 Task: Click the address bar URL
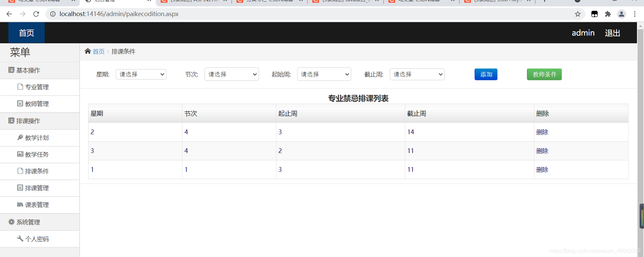119,14
